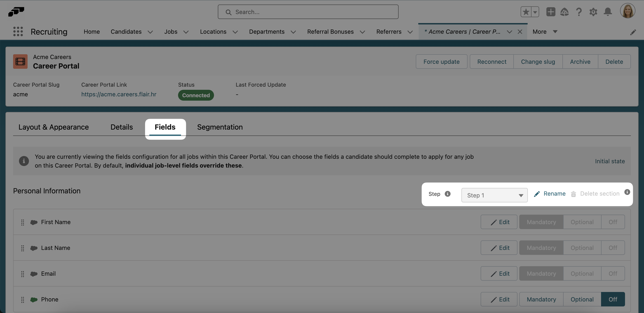Open the career portal link https://acme.careers.flair.hr

[x=119, y=94]
